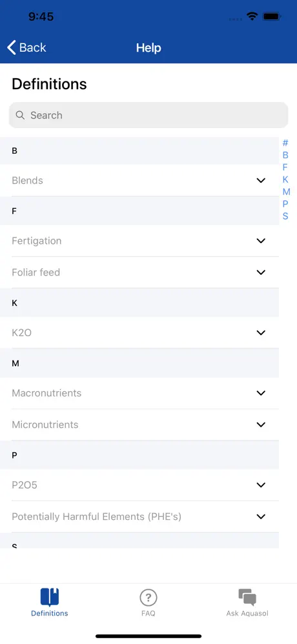Image resolution: width=297 pixels, height=644 pixels.
Task: Open the FAQ question mark icon
Action: (148, 597)
